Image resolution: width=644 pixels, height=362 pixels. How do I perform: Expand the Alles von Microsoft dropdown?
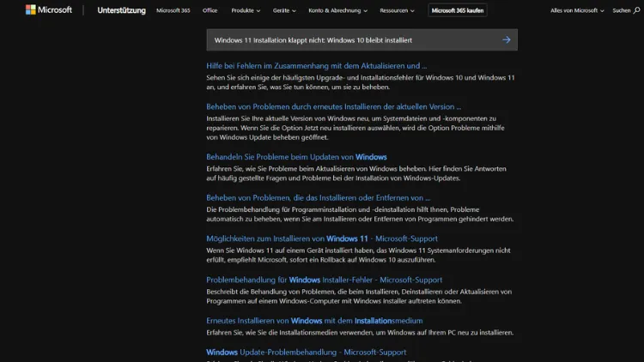point(577,10)
